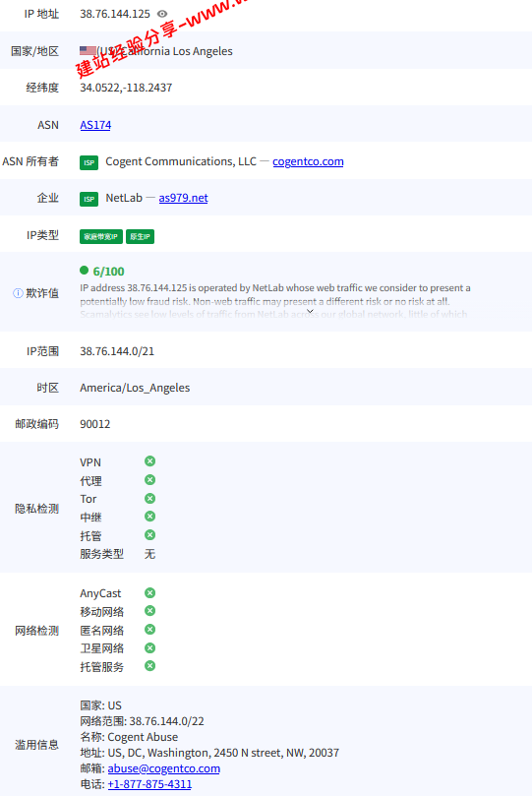
Task: Click the 网络检测 row label
Action: (x=36, y=631)
